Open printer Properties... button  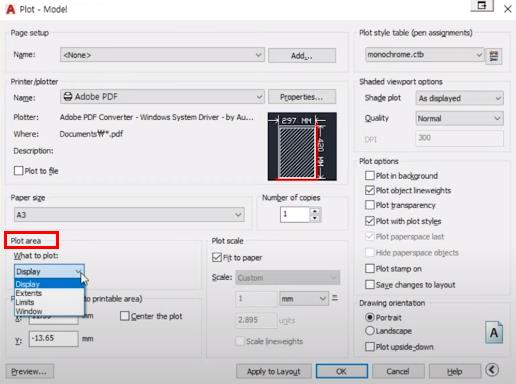[302, 97]
